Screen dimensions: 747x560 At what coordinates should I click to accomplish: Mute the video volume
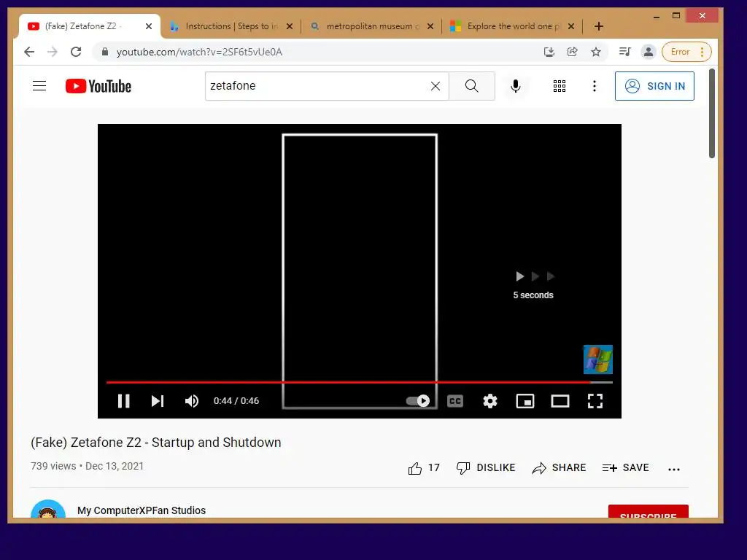[x=192, y=401]
